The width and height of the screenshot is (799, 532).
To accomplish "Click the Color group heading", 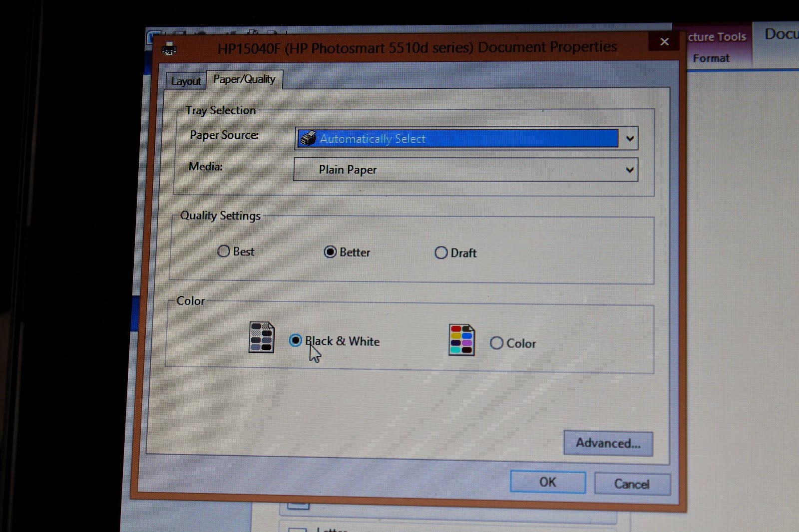I will coord(190,301).
